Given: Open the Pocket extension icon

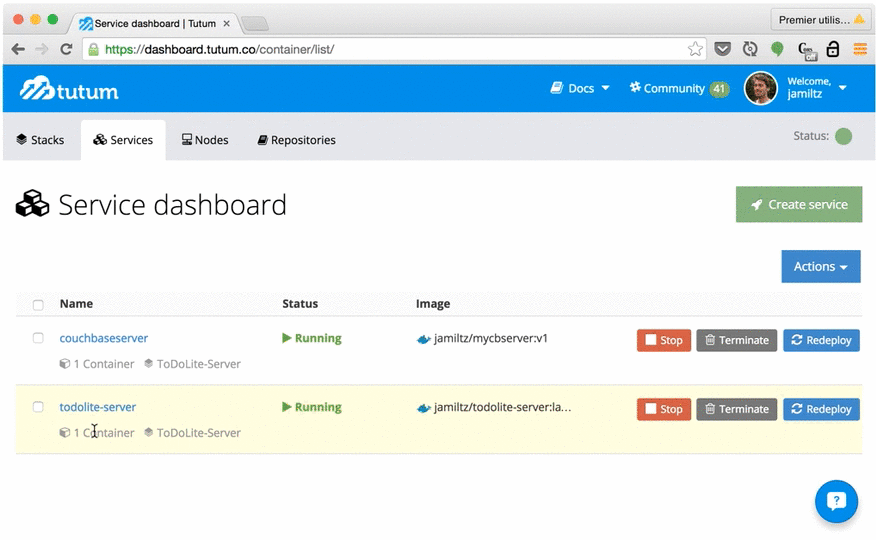Looking at the screenshot, I should pyautogui.click(x=722, y=49).
